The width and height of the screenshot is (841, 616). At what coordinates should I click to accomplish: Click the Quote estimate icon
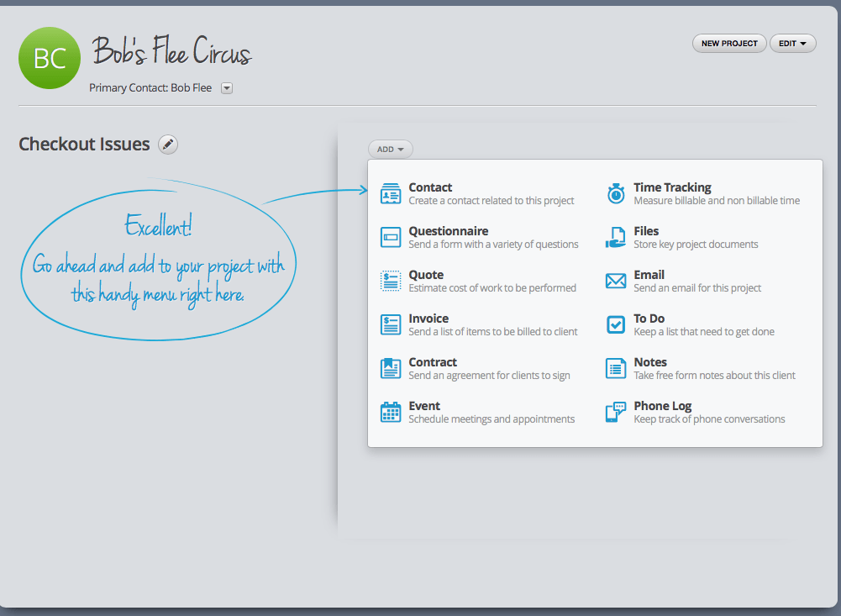point(390,281)
